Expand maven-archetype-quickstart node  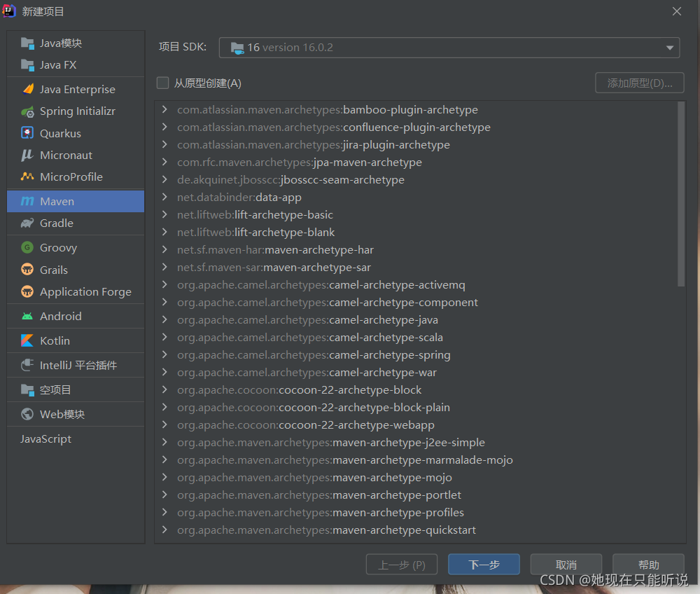164,530
